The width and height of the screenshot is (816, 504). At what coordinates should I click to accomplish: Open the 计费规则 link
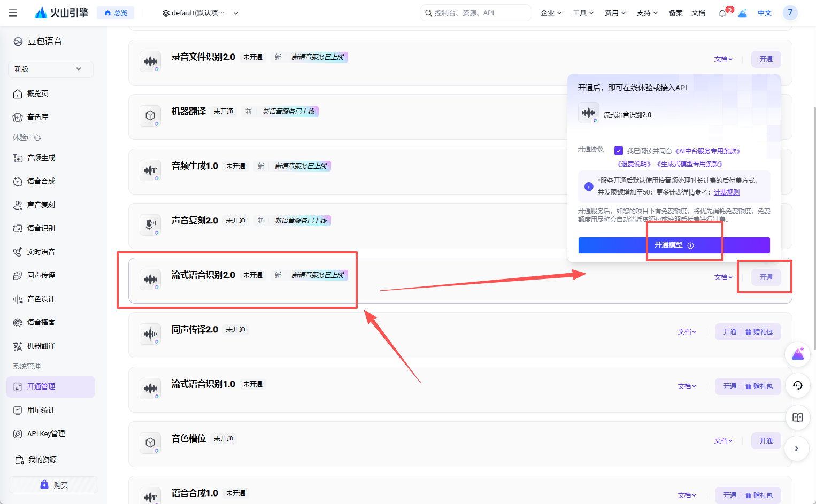(x=727, y=192)
